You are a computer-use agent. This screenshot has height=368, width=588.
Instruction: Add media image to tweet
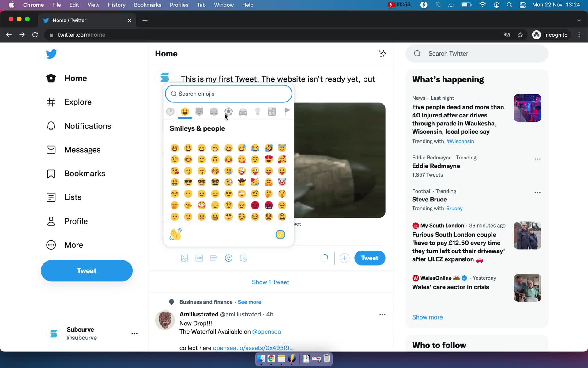185,258
